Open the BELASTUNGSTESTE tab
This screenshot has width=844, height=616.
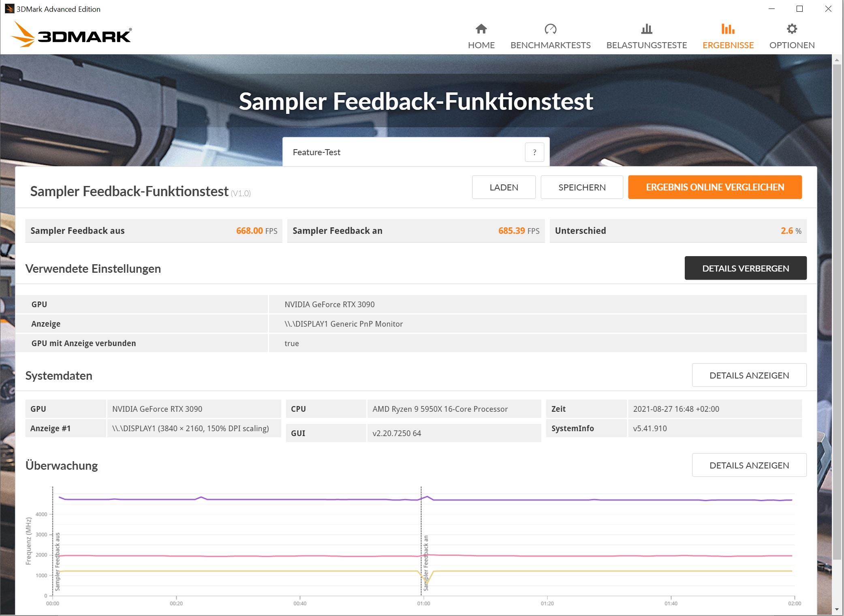[646, 45]
